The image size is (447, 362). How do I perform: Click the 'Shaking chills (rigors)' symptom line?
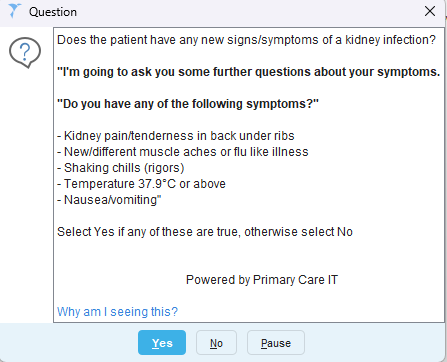121,168
